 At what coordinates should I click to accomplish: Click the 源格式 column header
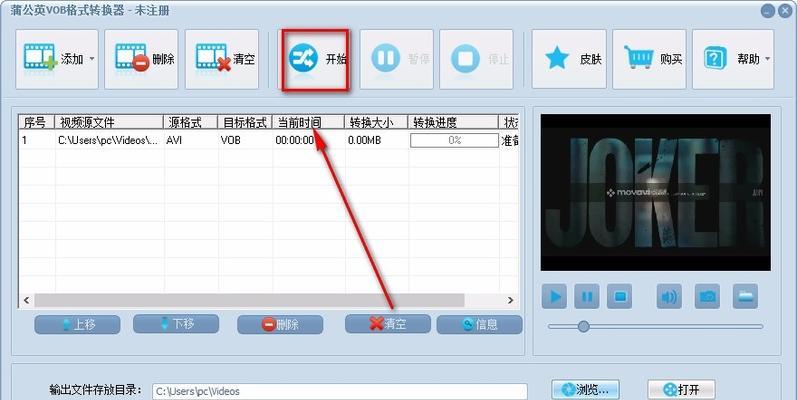[191, 122]
